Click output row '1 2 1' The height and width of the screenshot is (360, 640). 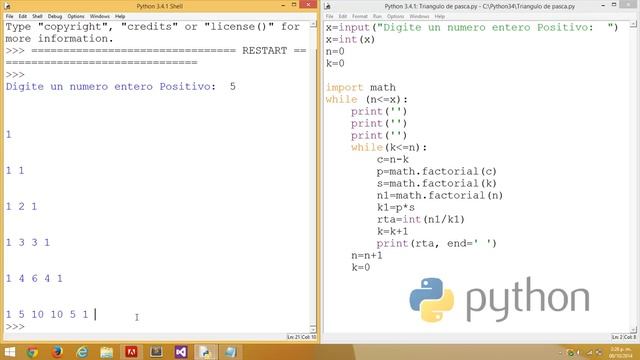pyautogui.click(x=21, y=207)
